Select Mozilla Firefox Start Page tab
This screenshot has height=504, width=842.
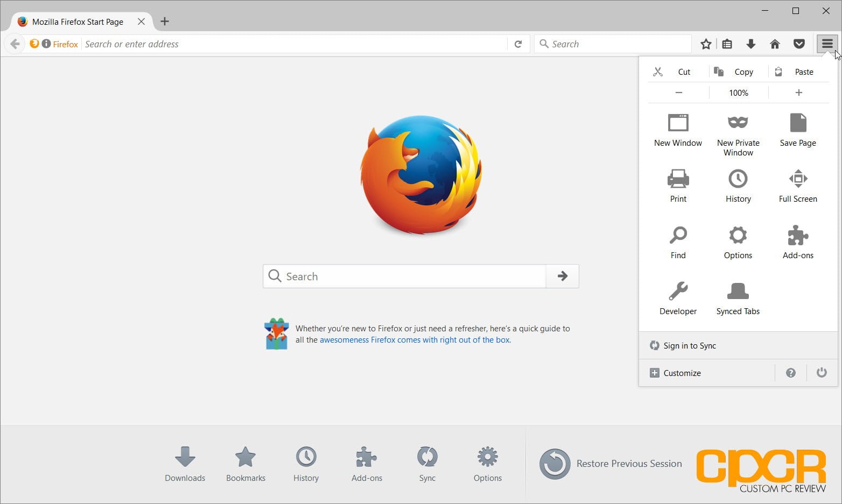coord(81,22)
